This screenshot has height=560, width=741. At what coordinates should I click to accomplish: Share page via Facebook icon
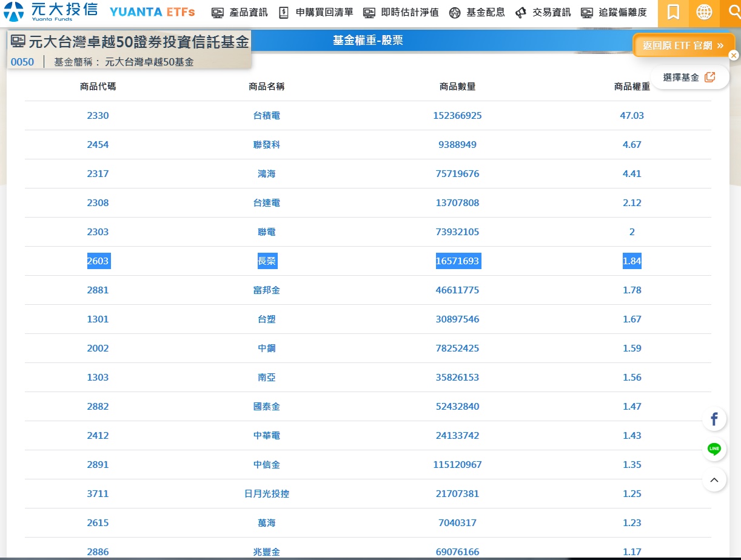[714, 419]
